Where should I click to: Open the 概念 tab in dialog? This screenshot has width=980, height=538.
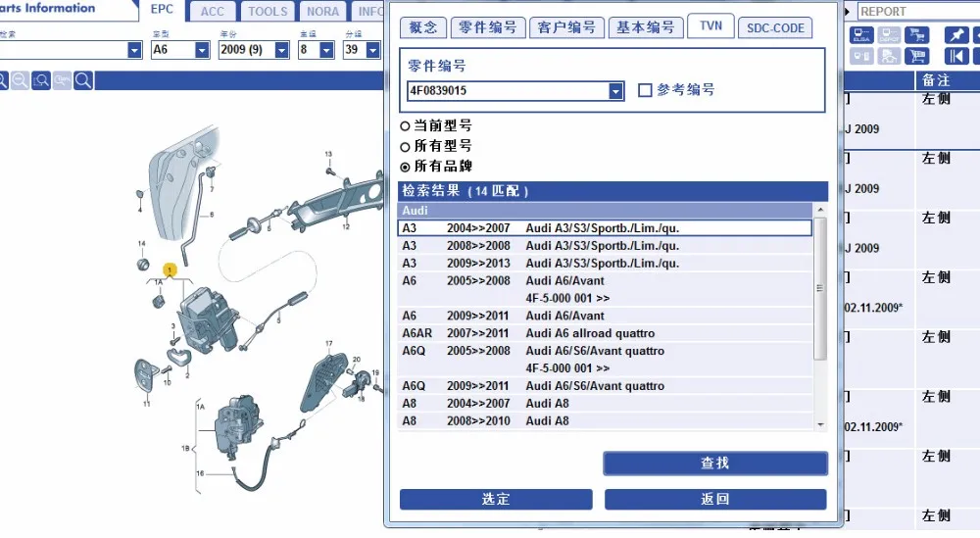(423, 27)
